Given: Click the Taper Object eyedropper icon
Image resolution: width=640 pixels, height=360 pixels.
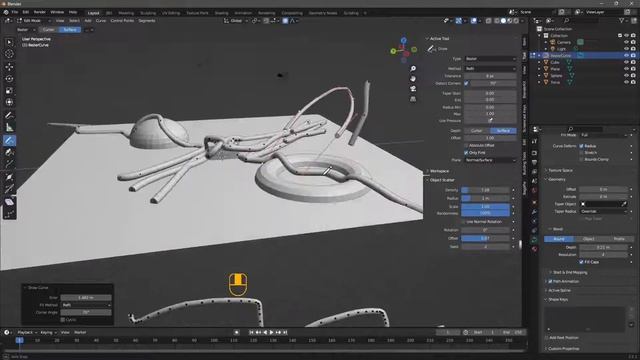Looking at the screenshot, I should 624,204.
